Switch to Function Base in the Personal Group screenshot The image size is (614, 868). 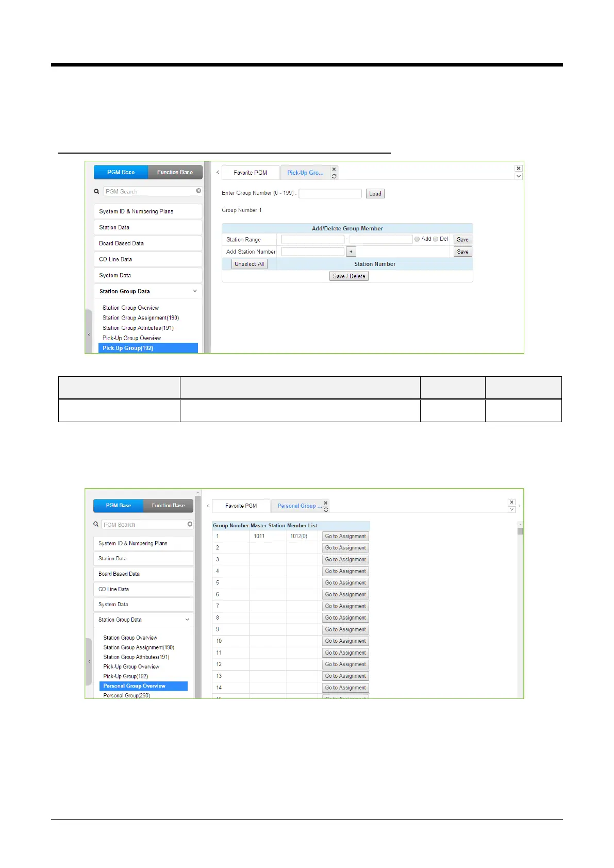pyautogui.click(x=168, y=506)
